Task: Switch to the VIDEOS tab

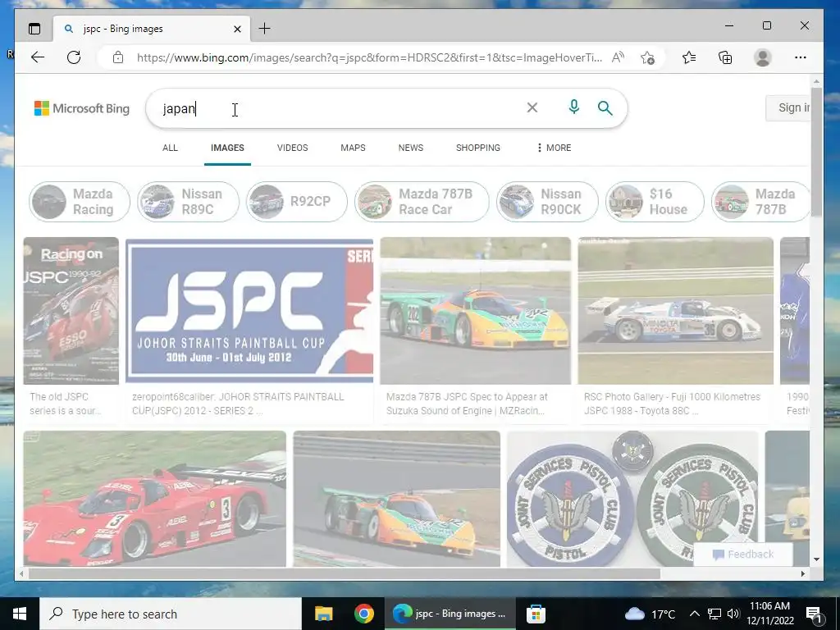Action: [293, 148]
